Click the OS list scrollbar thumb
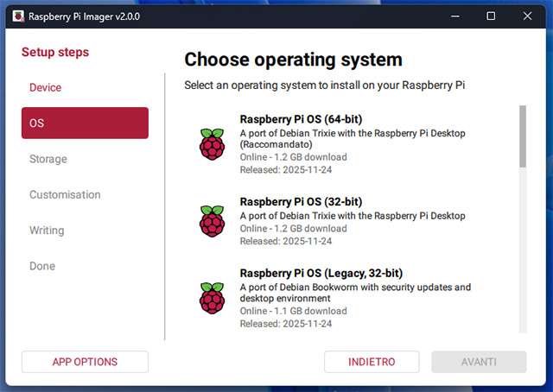Screen dimensions: 553x392 (x=523, y=136)
